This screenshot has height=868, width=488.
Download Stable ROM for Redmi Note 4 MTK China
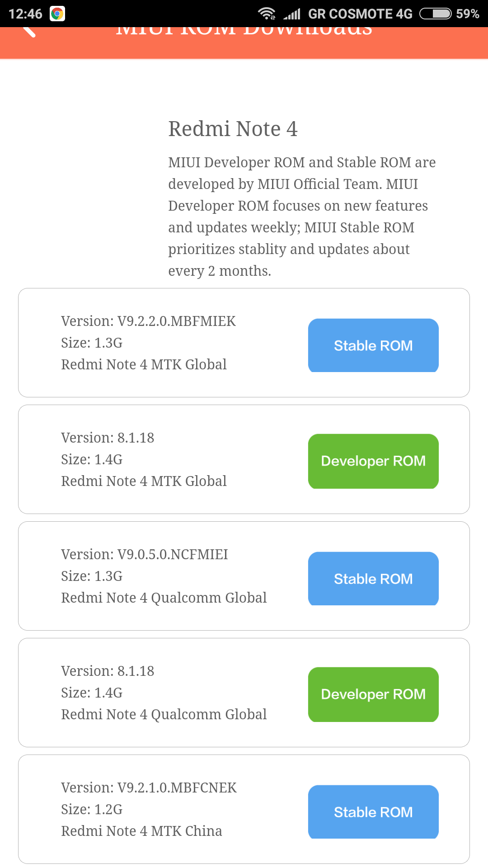(x=373, y=812)
